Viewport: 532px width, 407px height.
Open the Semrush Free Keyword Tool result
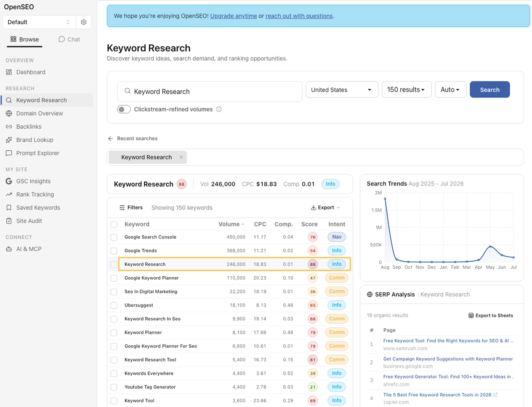pos(448,341)
